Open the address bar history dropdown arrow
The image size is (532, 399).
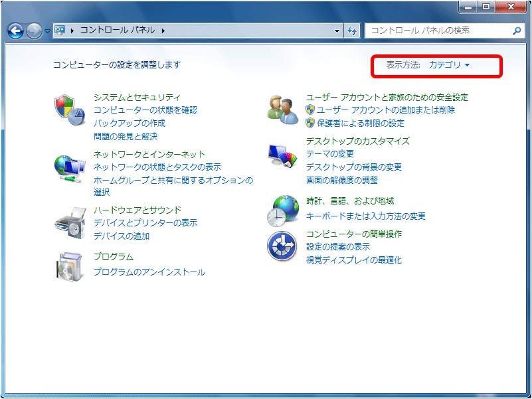coord(337,31)
